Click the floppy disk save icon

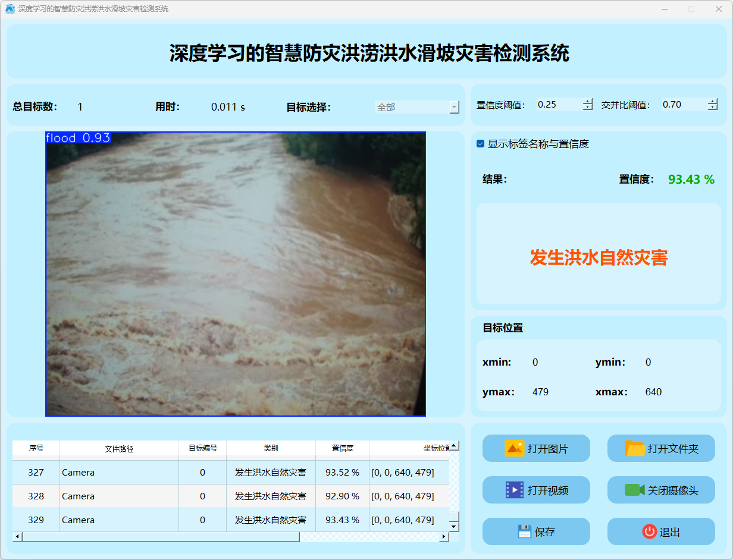(524, 531)
